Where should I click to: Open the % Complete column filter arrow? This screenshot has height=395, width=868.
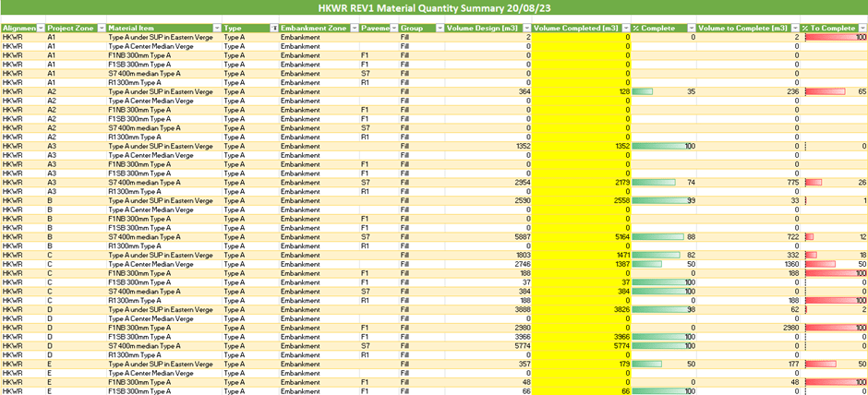point(692,29)
